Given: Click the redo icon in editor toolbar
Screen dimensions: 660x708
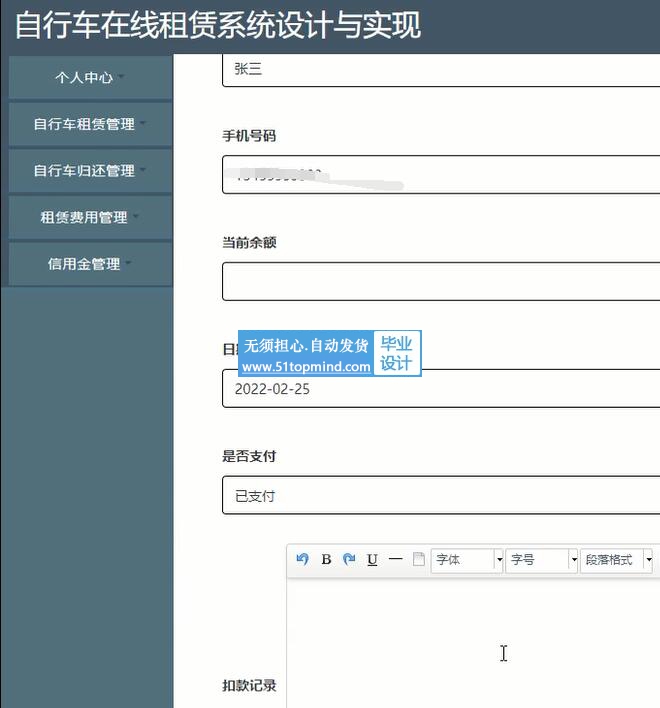Looking at the screenshot, I should pos(349,559).
